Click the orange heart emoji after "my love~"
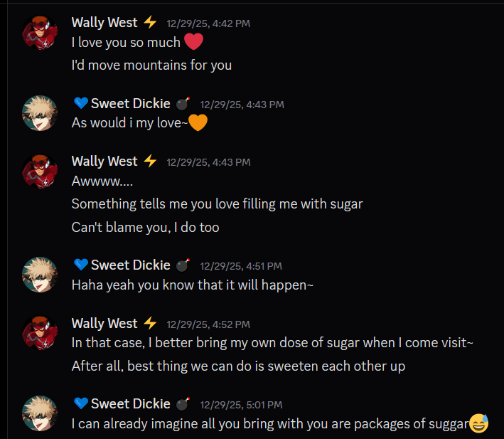This screenshot has width=504, height=439. point(198,122)
